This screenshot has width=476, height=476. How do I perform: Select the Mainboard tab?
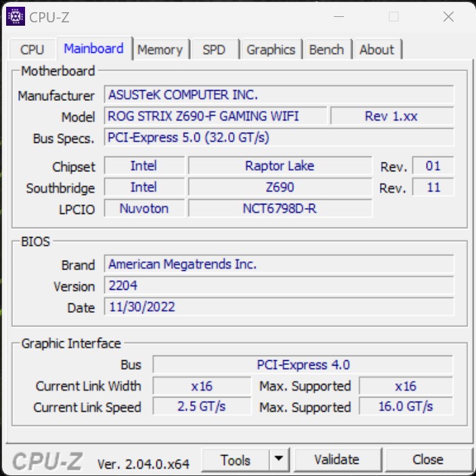point(93,49)
